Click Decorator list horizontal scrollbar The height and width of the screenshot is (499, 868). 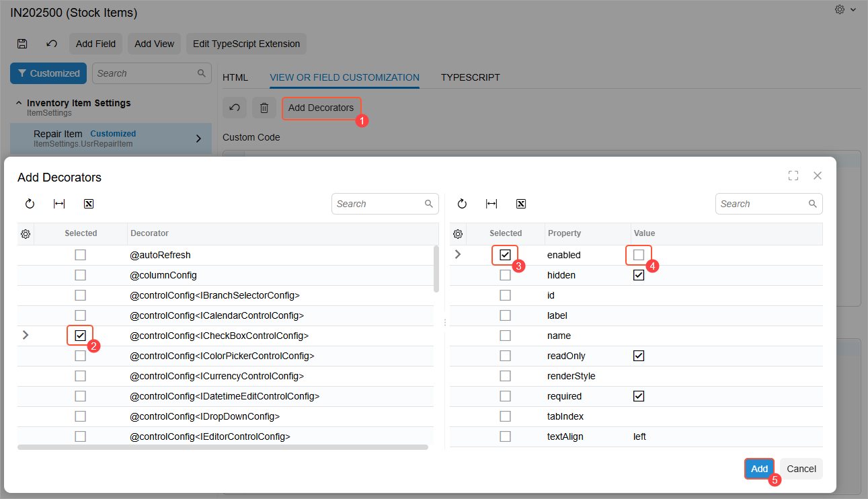[x=223, y=447]
